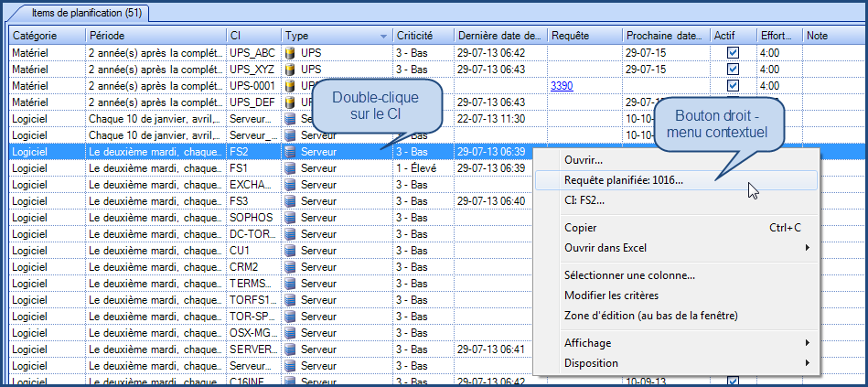Image resolution: width=868 pixels, height=387 pixels.
Task: Click the server icon in the CRM2 row
Action: pos(291,267)
